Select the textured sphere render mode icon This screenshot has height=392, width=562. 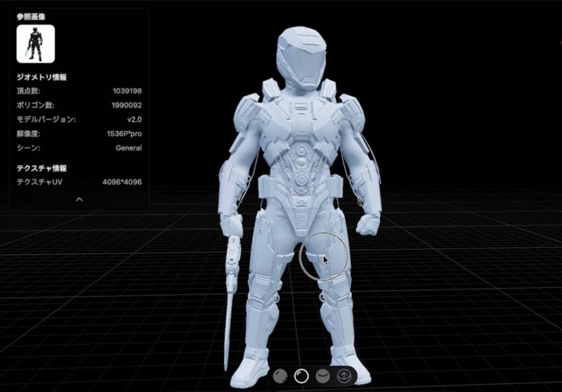(281, 376)
